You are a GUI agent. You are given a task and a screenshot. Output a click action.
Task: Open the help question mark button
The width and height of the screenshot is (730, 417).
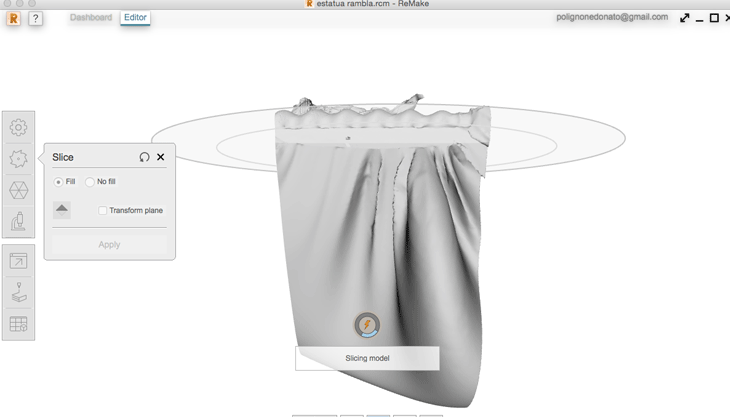[x=35, y=19]
